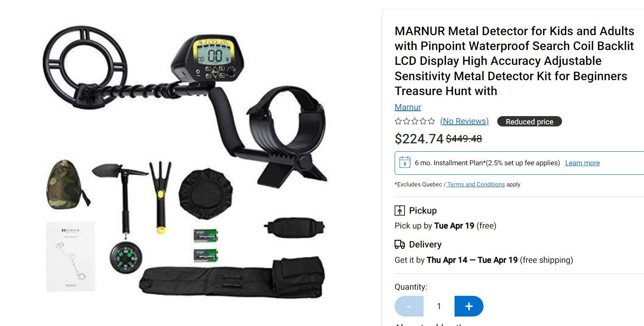Image resolution: width=644 pixels, height=326 pixels.
Task: Click the Pickup store icon
Action: (x=400, y=210)
